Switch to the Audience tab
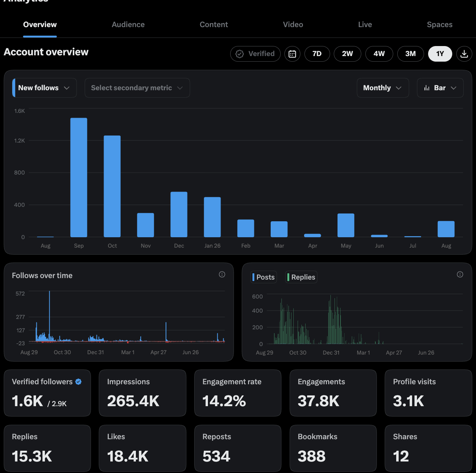476x473 pixels. coord(128,25)
